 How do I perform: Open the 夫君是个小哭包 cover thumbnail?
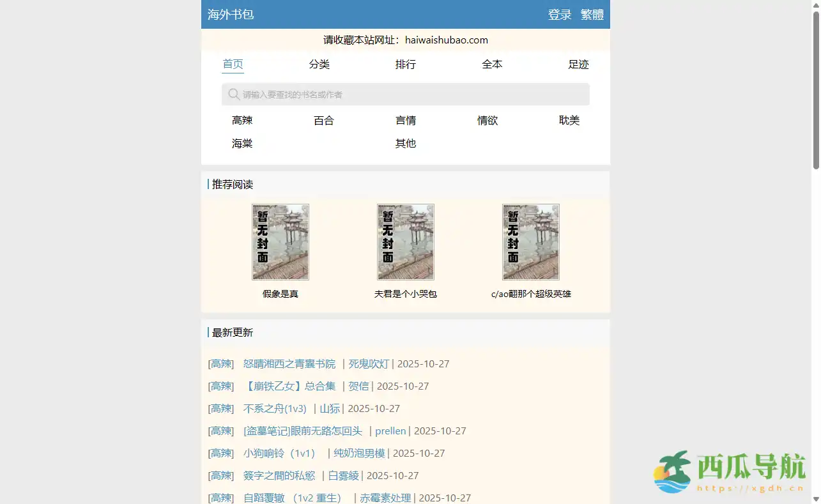coord(405,241)
